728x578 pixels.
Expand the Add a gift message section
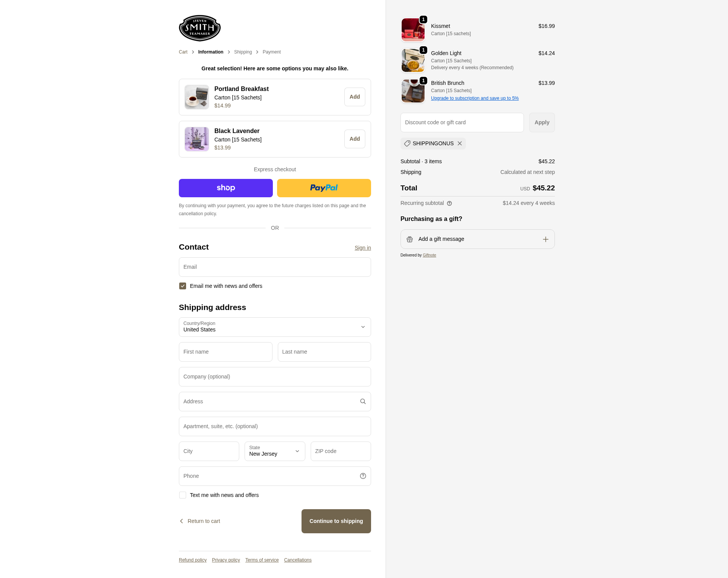(478, 239)
